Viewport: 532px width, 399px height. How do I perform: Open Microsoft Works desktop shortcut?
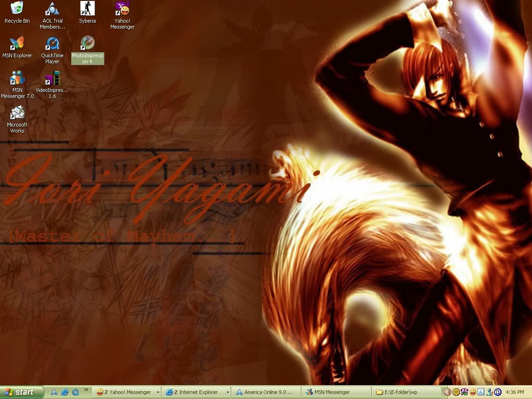[x=17, y=119]
